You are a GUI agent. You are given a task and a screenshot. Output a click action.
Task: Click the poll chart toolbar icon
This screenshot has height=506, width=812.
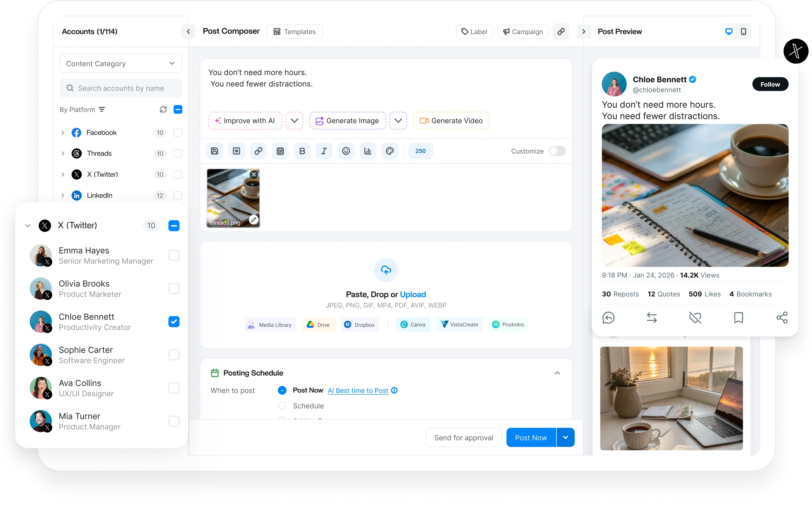368,151
